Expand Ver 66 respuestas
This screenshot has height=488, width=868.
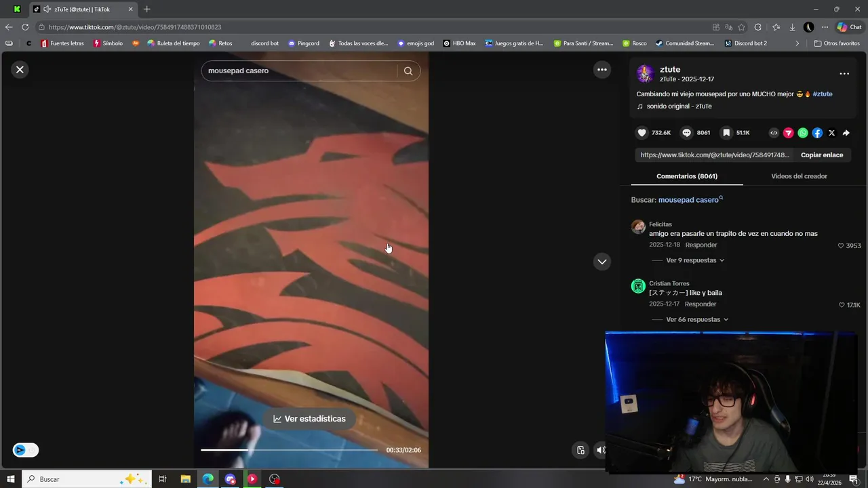pos(697,319)
